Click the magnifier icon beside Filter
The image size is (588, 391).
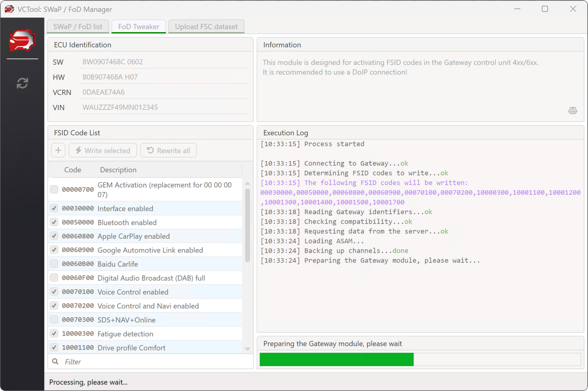coord(56,362)
